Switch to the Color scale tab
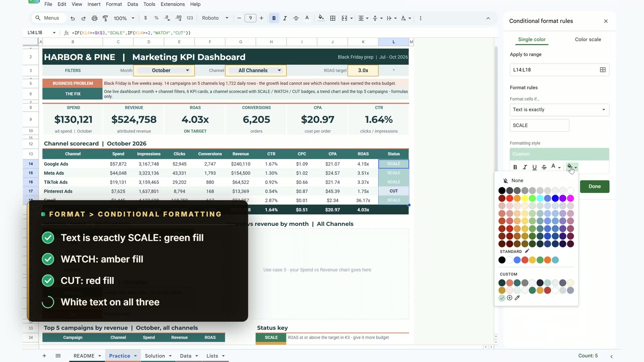The width and height of the screenshot is (644, 362). [588, 39]
